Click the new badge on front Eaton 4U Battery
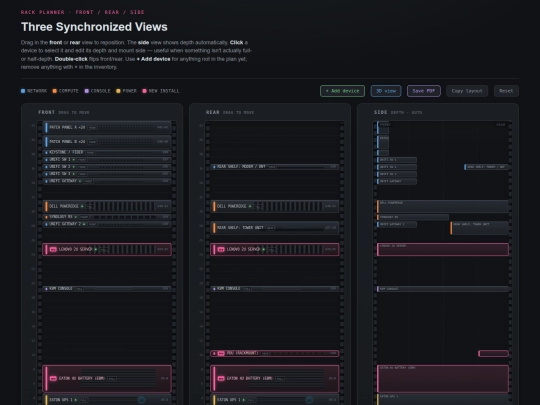The height and width of the screenshot is (405, 540). coord(53,378)
